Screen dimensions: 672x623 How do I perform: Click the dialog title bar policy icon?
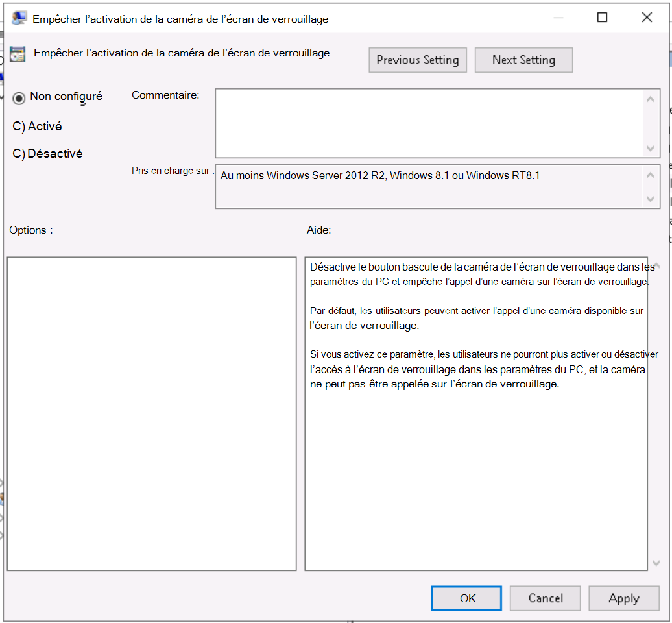(x=19, y=18)
